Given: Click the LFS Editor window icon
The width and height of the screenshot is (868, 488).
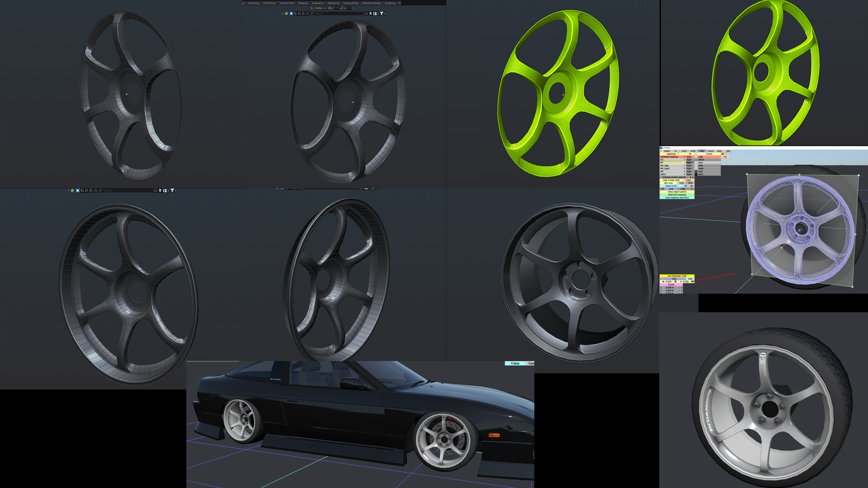Looking at the screenshot, I should (661, 148).
